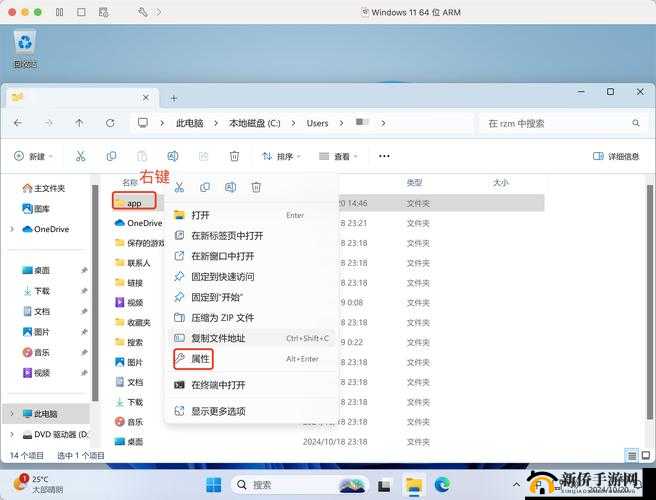This screenshot has height=500, width=656.
Task: Pause the virtual machine
Action: (x=59, y=12)
